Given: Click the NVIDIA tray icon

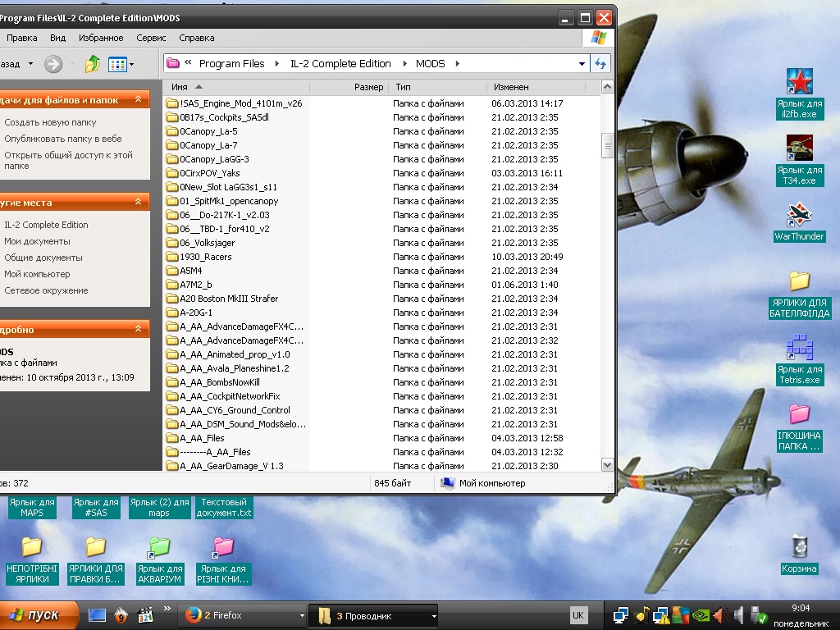Looking at the screenshot, I should point(701,615).
